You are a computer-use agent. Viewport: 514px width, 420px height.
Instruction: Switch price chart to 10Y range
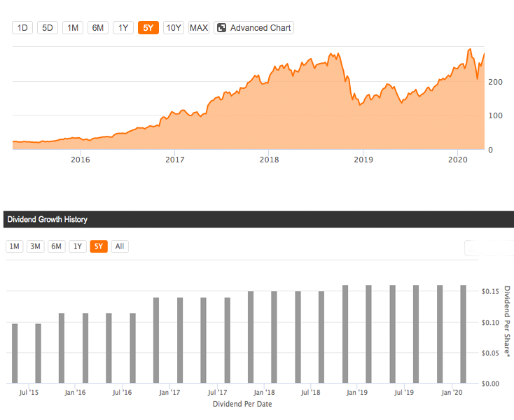[173, 28]
